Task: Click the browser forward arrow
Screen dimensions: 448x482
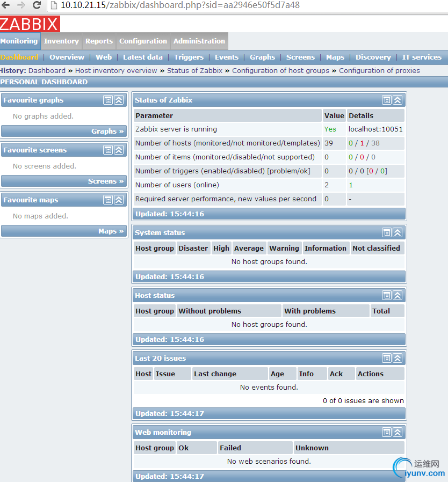Action: pos(21,5)
